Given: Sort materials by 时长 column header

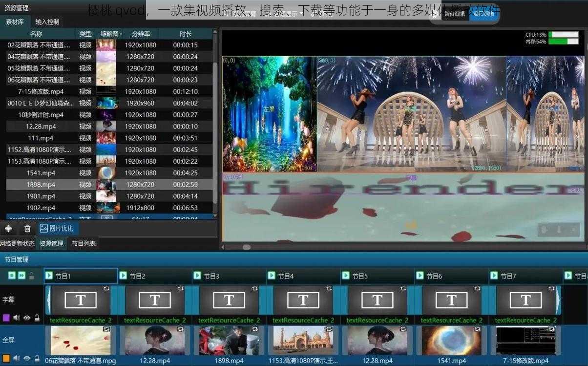Looking at the screenshot, I should click(186, 34).
